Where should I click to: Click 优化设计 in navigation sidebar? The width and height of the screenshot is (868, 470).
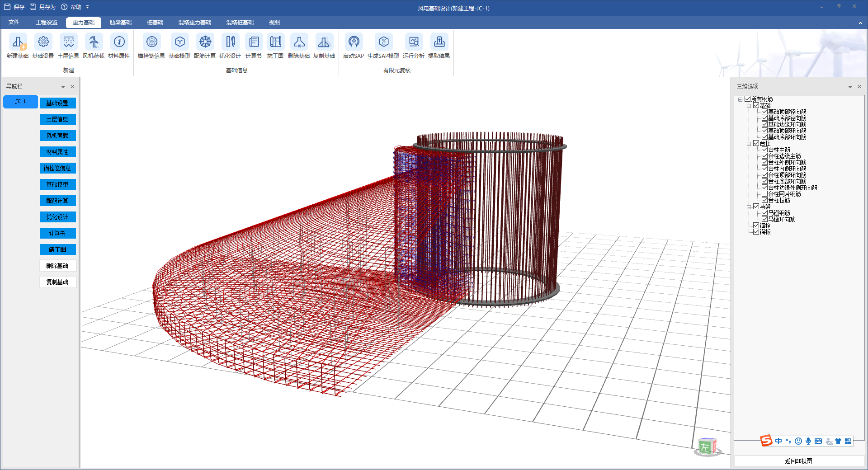(57, 217)
